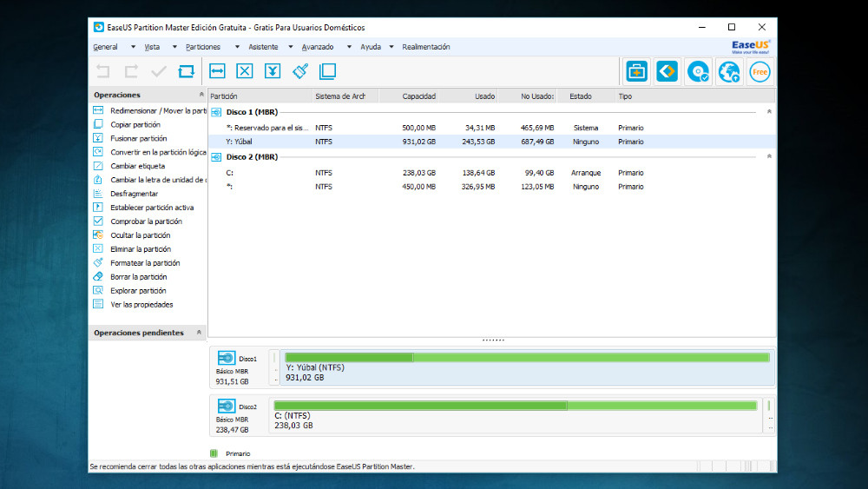Collapse the Operaciones pendientes panel

[199, 333]
